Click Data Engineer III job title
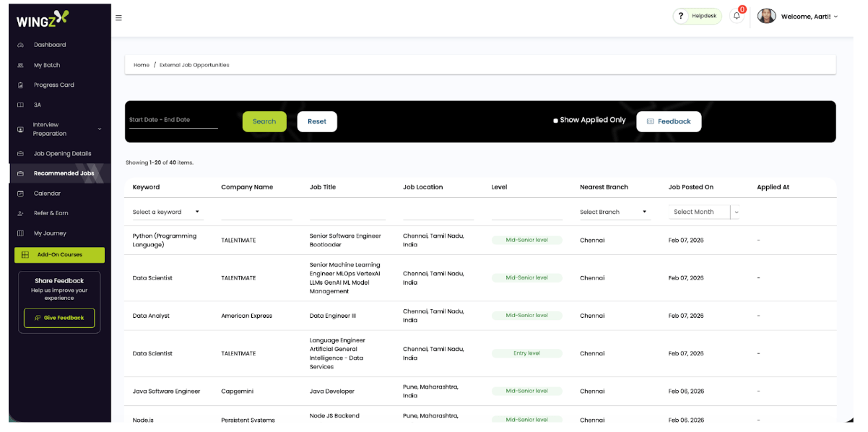 (x=333, y=316)
